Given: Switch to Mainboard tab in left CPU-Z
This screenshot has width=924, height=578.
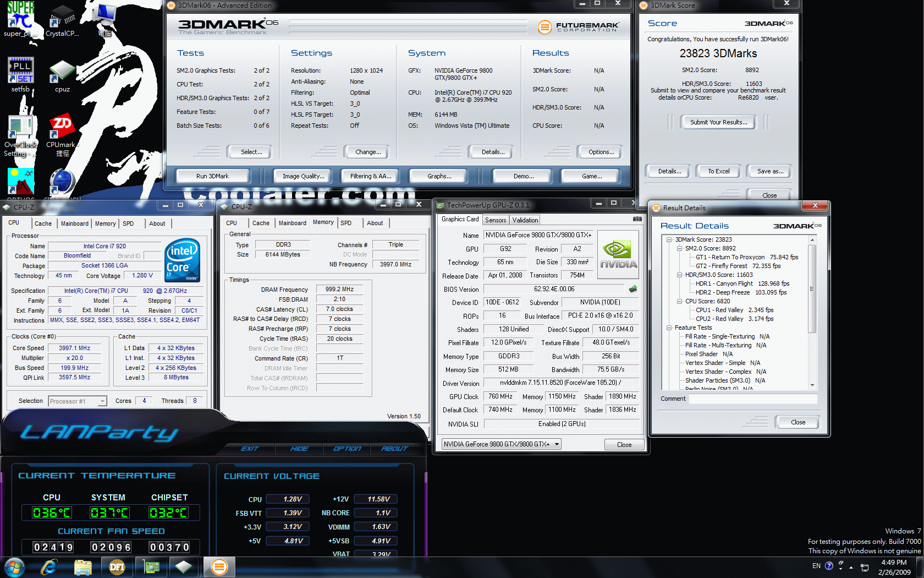Looking at the screenshot, I should 75,223.
